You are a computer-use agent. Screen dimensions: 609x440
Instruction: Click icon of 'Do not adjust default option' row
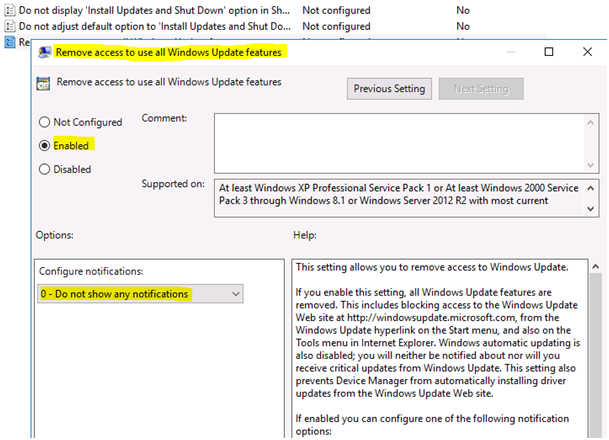coord(9,26)
